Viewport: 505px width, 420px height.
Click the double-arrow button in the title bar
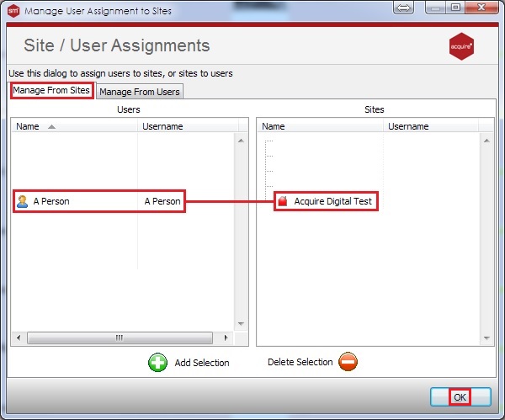[403, 8]
